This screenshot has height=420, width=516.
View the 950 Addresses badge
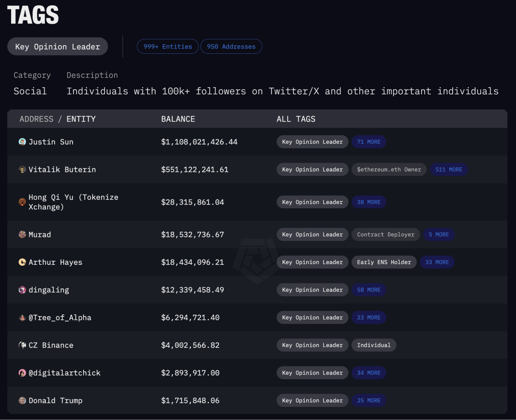click(x=231, y=46)
